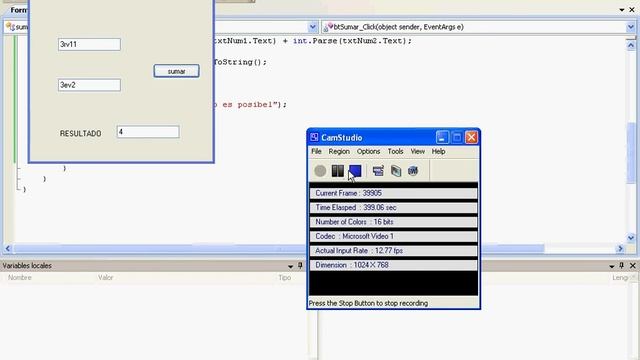The width and height of the screenshot is (640, 360).
Task: Open the CamStudio Help menu
Action: pyautogui.click(x=438, y=151)
